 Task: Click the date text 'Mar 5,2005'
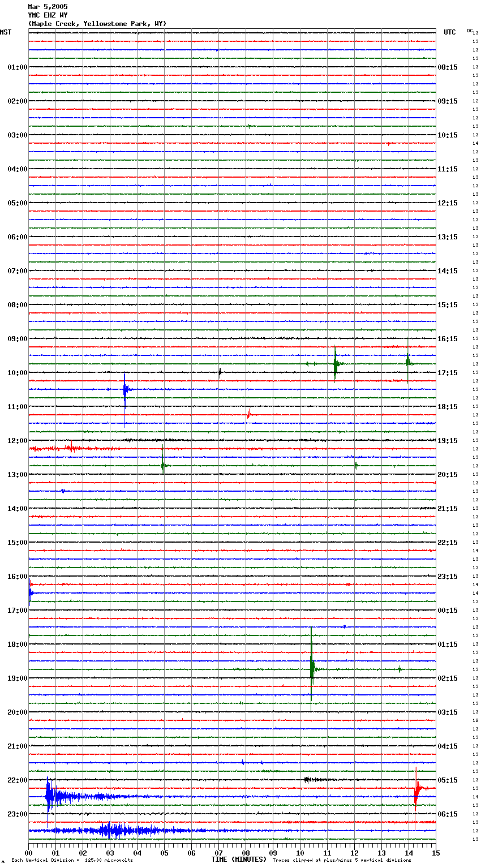(x=48, y=7)
